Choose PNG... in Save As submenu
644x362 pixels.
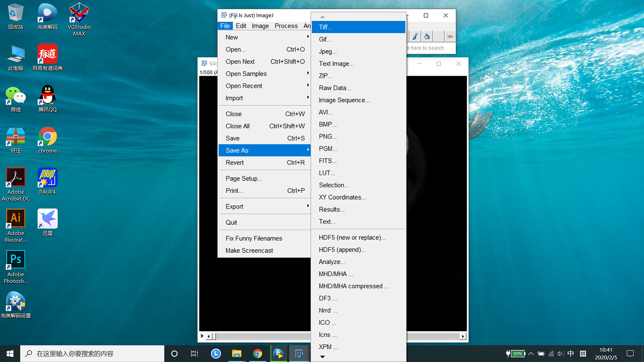[x=328, y=137]
